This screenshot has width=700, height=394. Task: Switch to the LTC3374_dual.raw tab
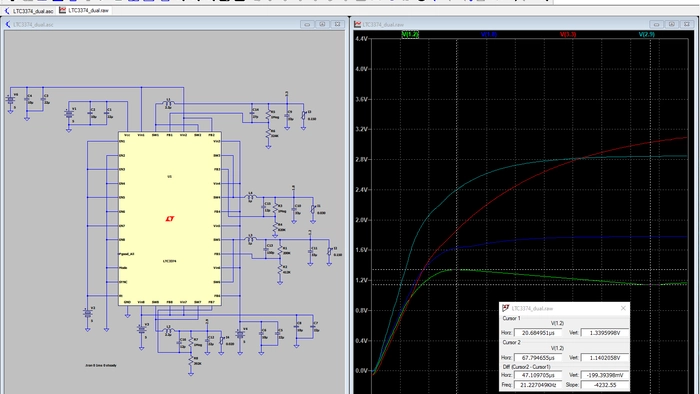click(84, 10)
